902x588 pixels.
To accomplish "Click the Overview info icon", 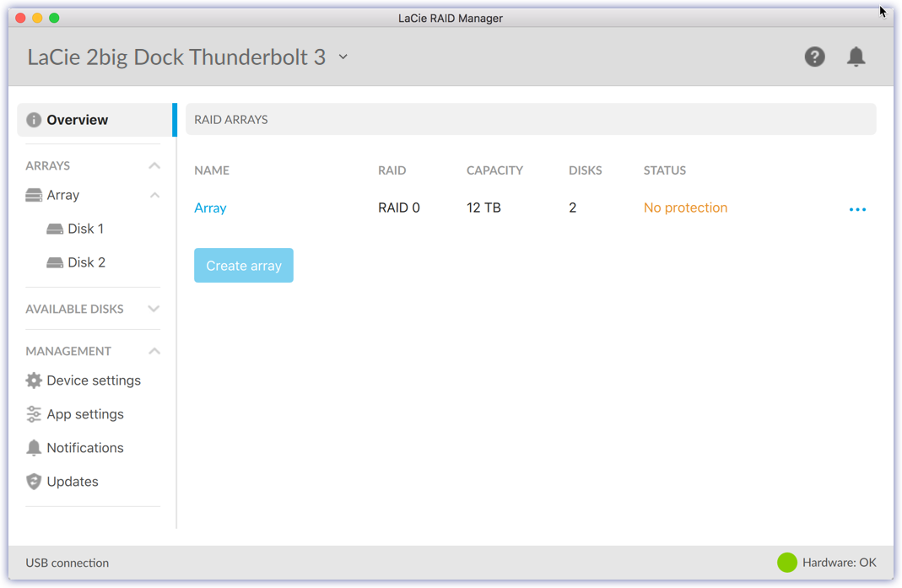I will click(34, 120).
